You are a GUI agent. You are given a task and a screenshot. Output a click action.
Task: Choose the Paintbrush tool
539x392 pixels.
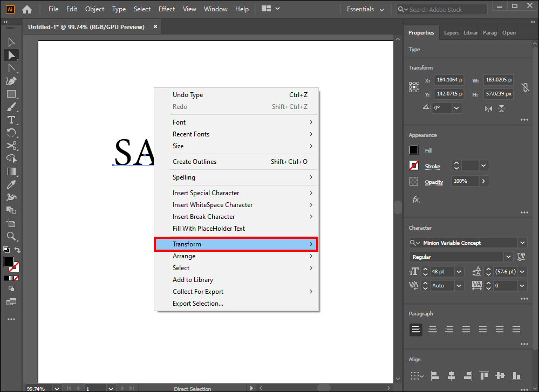point(11,107)
